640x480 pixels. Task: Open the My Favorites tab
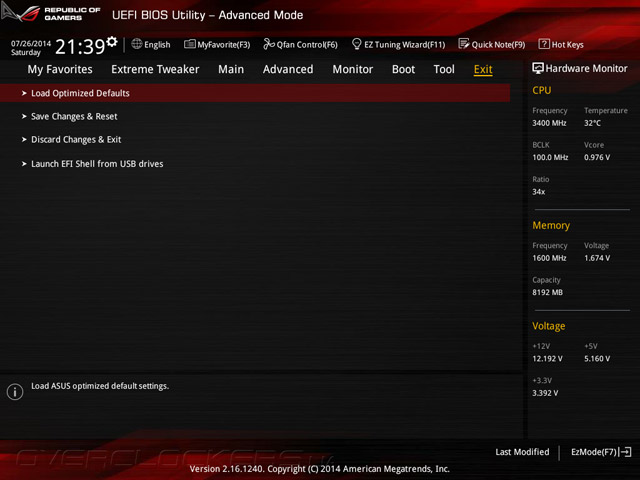[60, 69]
